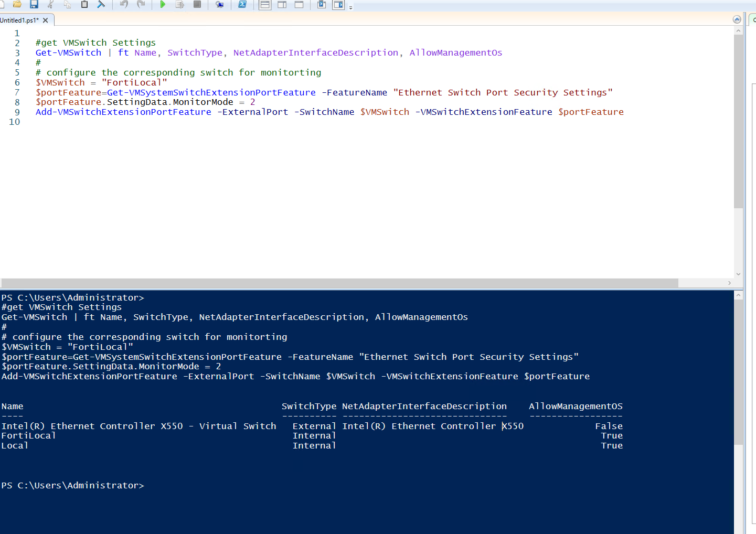756x534 pixels.
Task: Toggle Show Script Pane Top layout
Action: point(265,5)
